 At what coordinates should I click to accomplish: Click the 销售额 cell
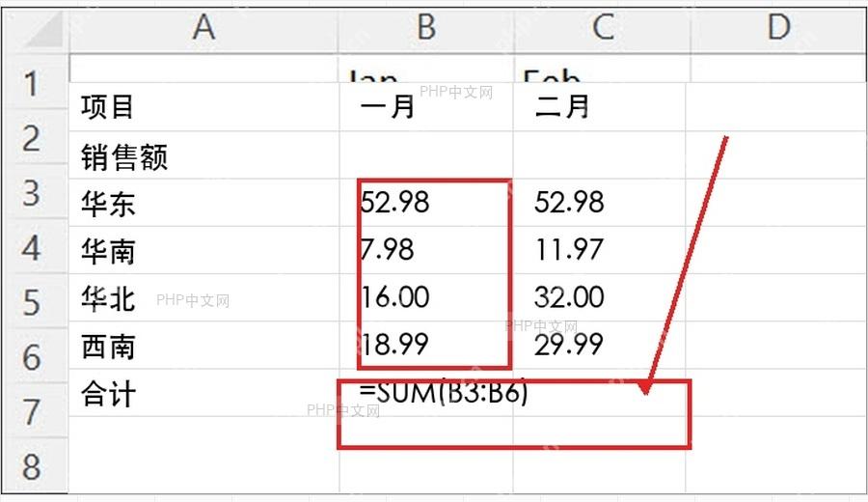click(203, 154)
